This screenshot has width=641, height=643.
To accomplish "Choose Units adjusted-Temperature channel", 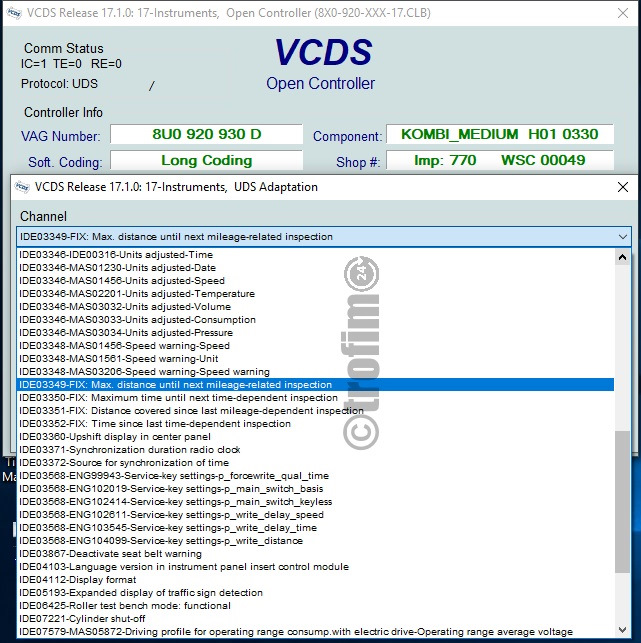I will tap(315, 294).
